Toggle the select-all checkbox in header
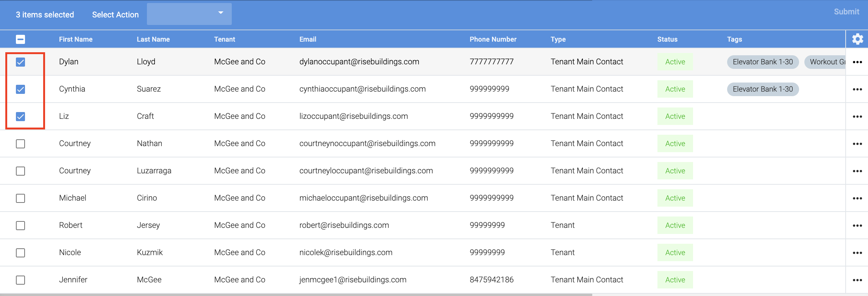Image resolution: width=868 pixels, height=296 pixels. [20, 39]
